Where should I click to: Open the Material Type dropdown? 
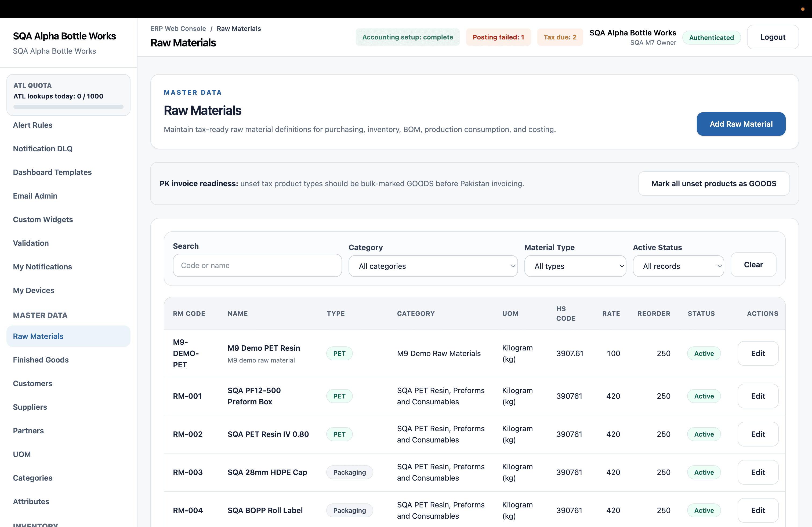[x=575, y=266]
